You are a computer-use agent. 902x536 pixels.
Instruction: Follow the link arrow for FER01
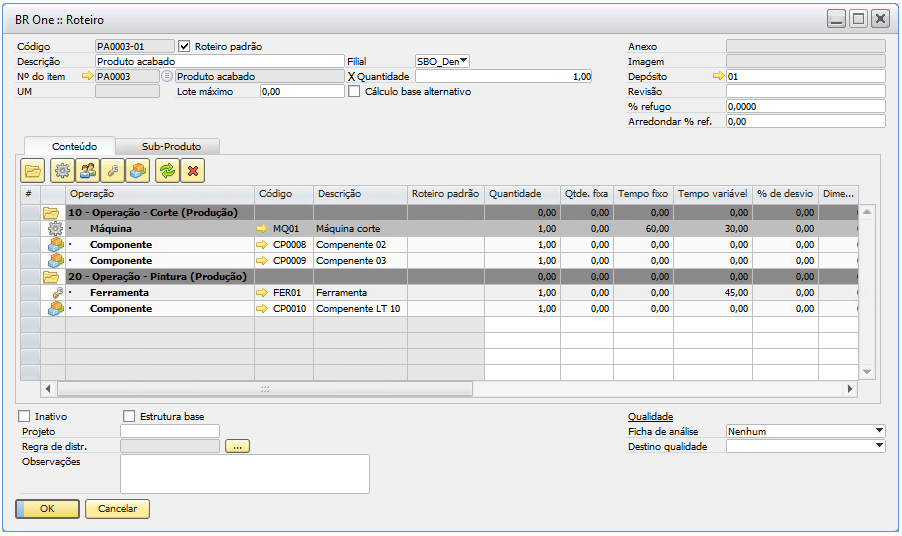tap(262, 293)
